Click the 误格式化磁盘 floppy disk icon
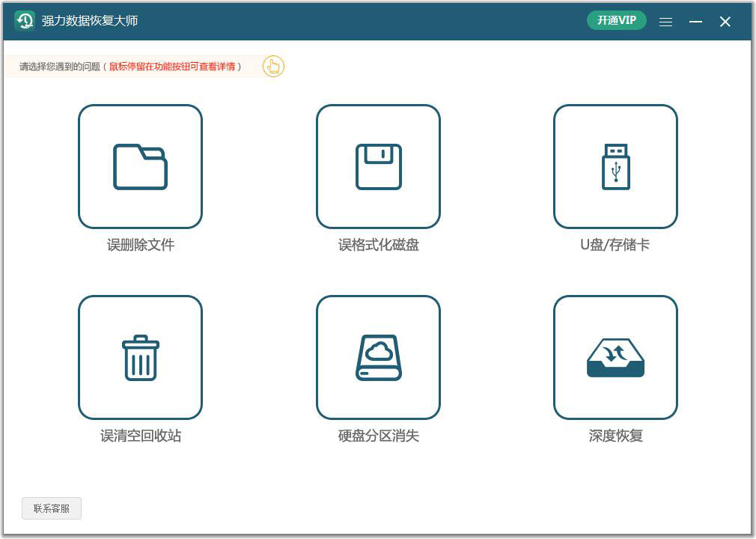 coord(379,166)
